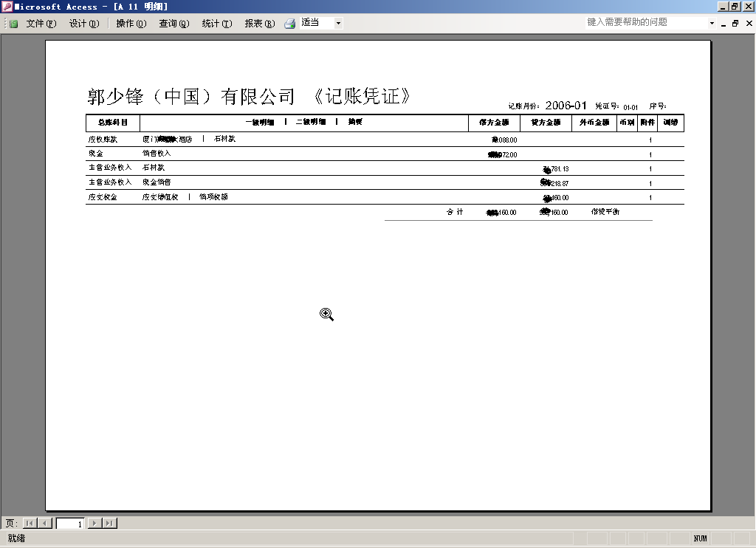Click the page number input box
This screenshot has height=548, width=756.
(71, 524)
